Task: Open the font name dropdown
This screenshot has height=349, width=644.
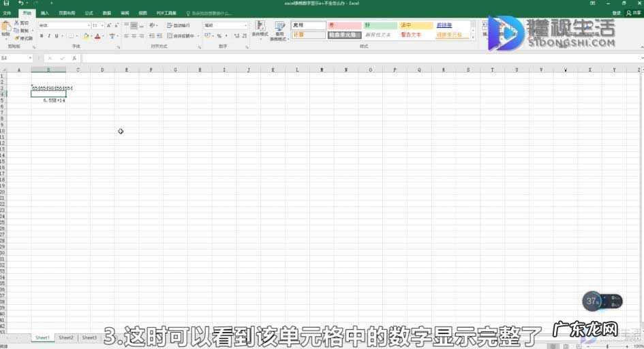Action: tap(89, 25)
